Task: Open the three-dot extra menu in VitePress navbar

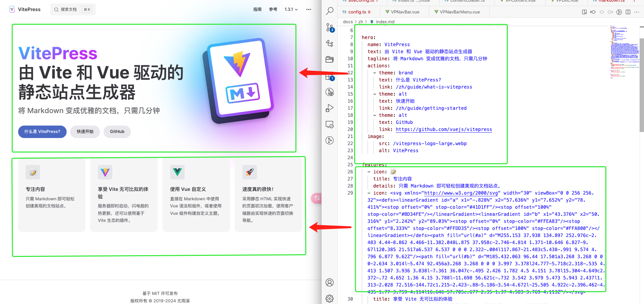Action: tap(308, 9)
